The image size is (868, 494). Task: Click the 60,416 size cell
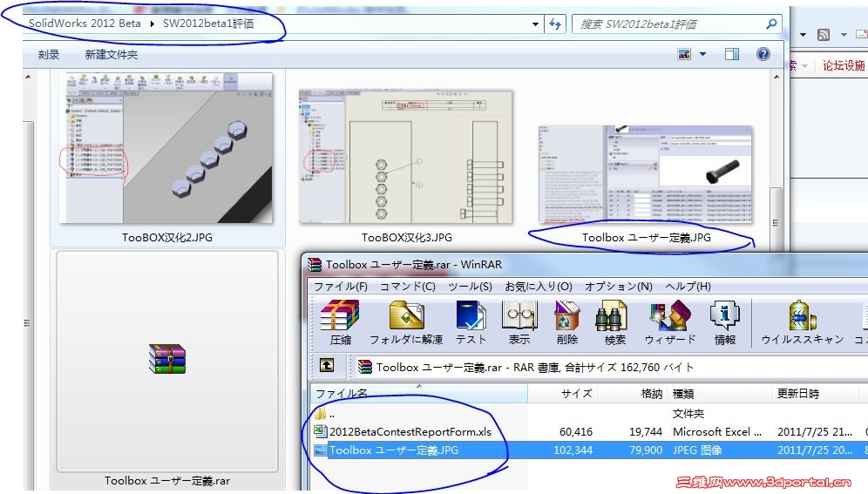pos(576,431)
